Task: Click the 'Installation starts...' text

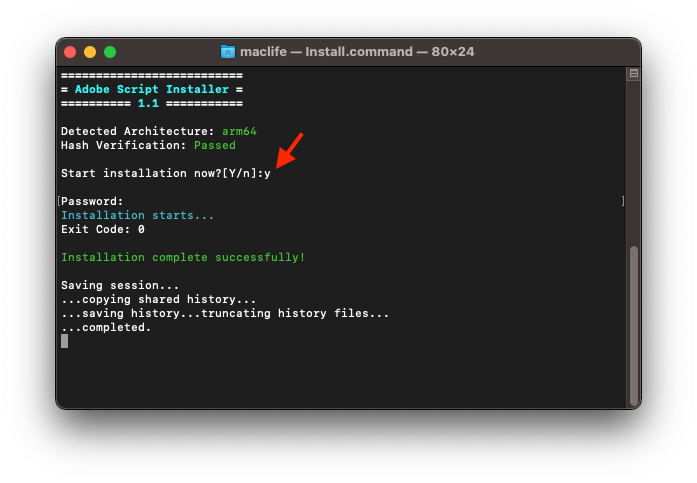Action: [x=137, y=215]
